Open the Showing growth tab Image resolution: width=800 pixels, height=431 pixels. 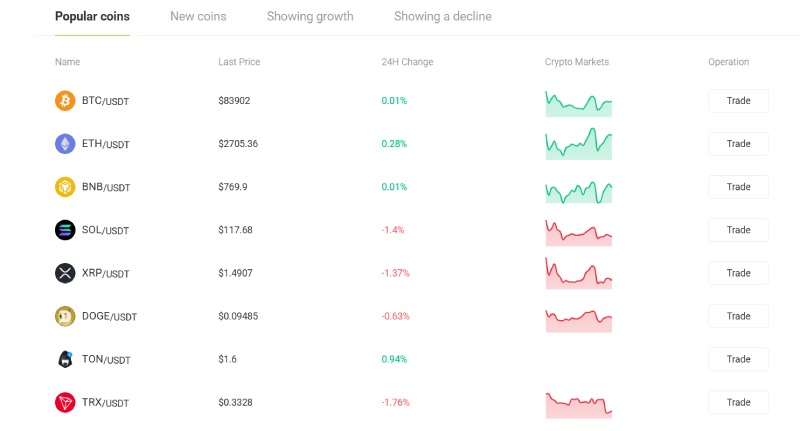coord(310,16)
